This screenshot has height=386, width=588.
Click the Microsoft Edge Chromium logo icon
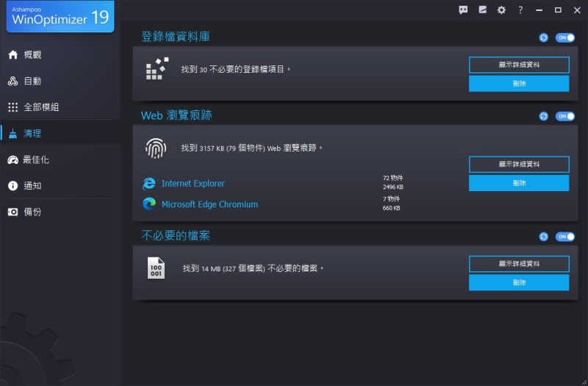(149, 204)
